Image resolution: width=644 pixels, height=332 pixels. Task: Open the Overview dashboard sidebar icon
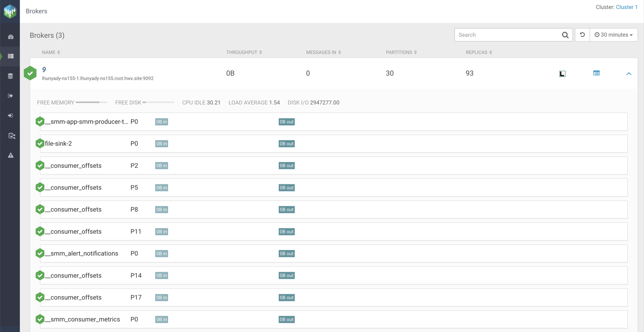(11, 37)
